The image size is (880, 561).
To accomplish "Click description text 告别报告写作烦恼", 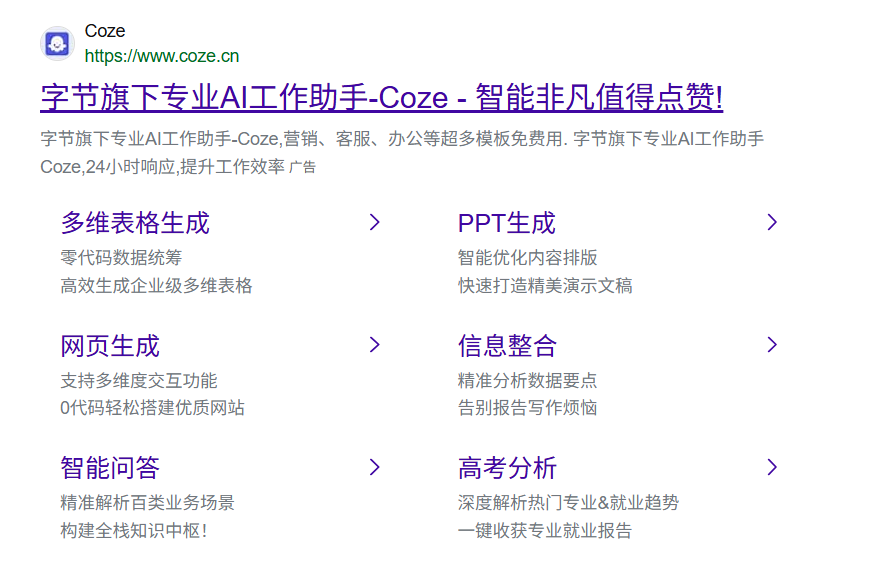I will pos(528,408).
